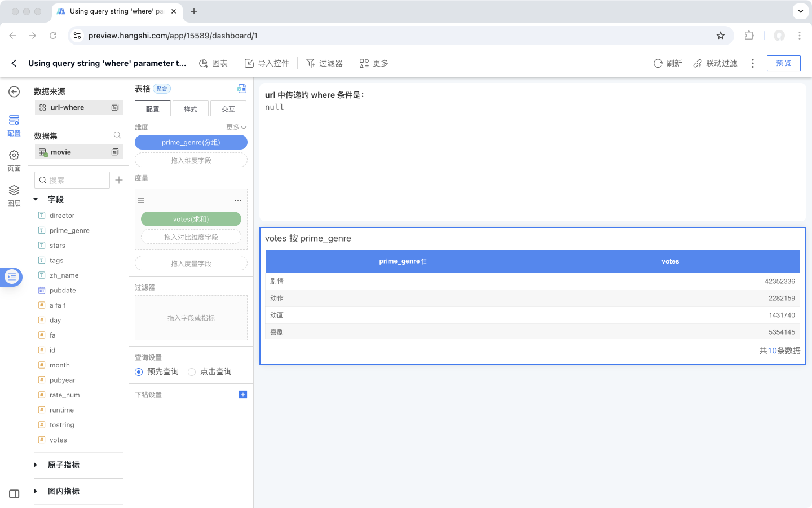The height and width of the screenshot is (508, 812).
Task: Switch to the 样式 tab
Action: [191, 109]
